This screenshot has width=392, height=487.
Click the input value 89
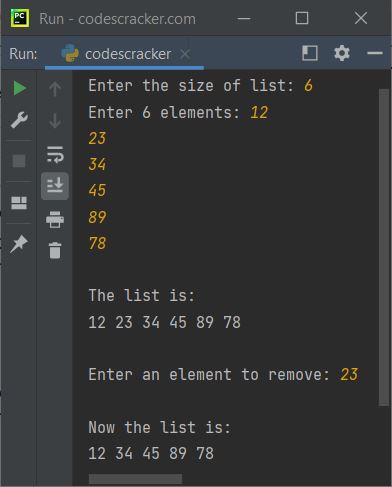click(97, 217)
